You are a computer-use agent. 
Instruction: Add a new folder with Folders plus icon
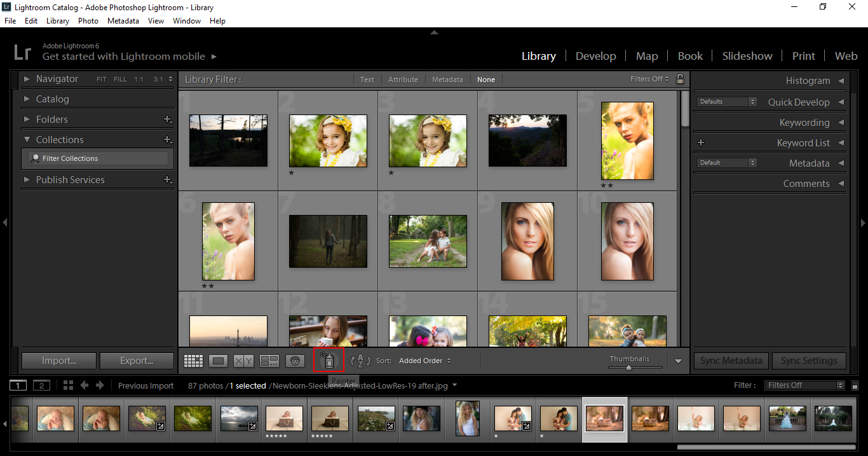(x=168, y=119)
